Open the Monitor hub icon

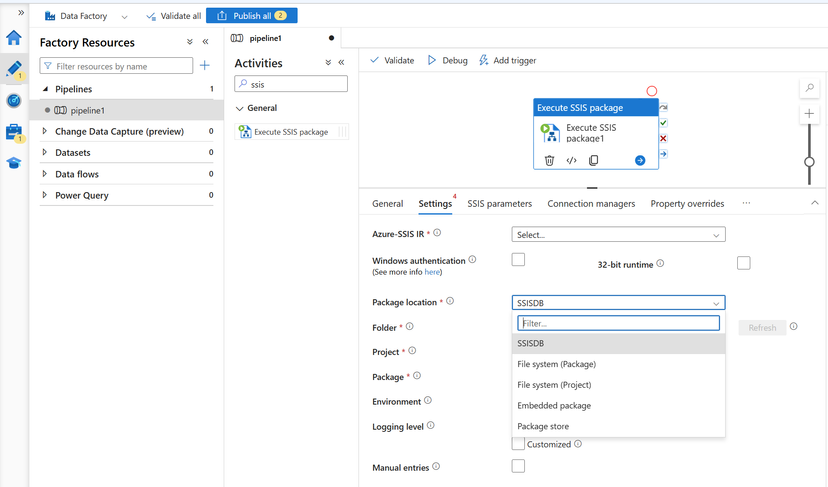click(14, 100)
